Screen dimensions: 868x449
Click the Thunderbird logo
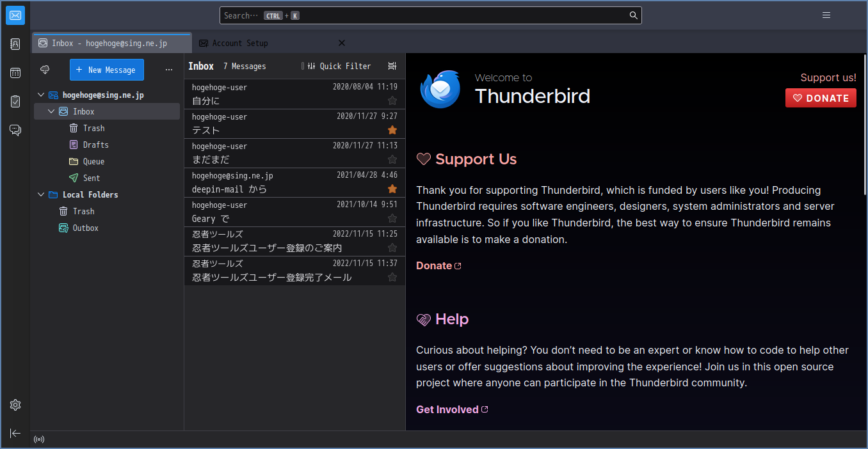[x=440, y=89]
